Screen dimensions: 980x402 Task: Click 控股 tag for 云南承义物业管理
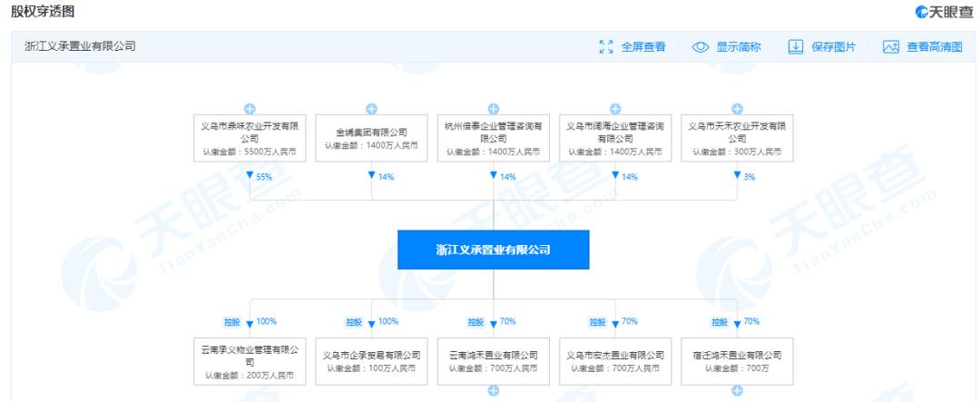(x=232, y=322)
